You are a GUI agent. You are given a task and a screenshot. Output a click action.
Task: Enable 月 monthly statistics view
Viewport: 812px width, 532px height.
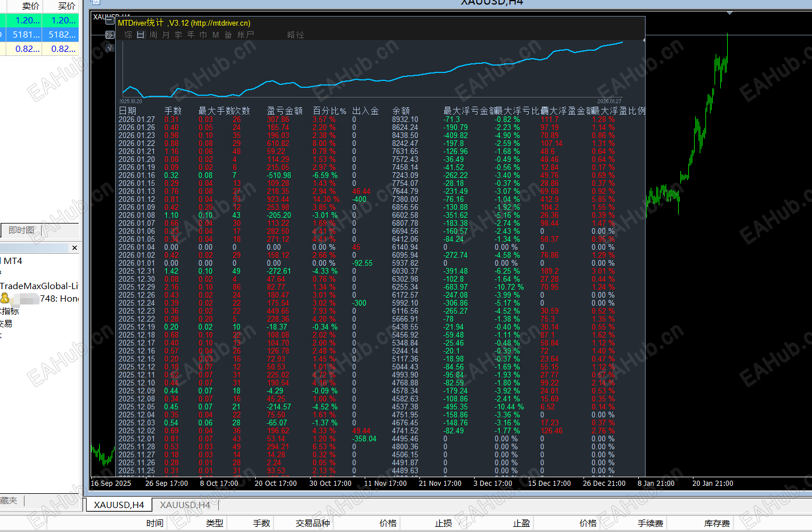click(x=165, y=34)
